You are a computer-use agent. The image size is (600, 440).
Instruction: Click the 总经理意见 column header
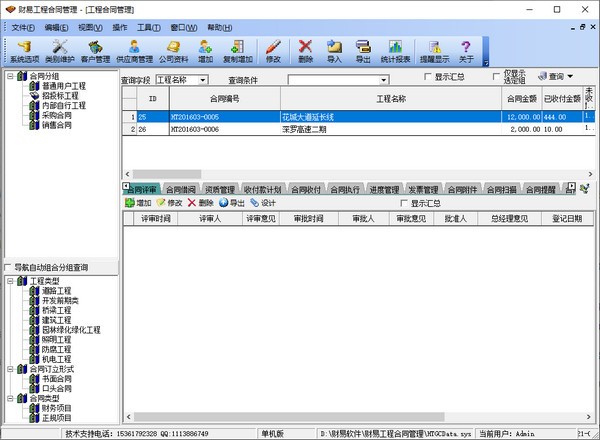(x=509, y=218)
